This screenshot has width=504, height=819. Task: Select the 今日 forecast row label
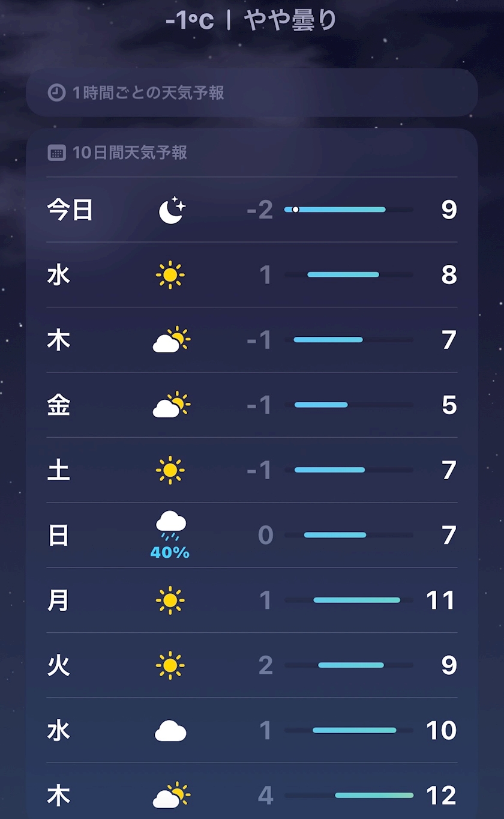[70, 210]
